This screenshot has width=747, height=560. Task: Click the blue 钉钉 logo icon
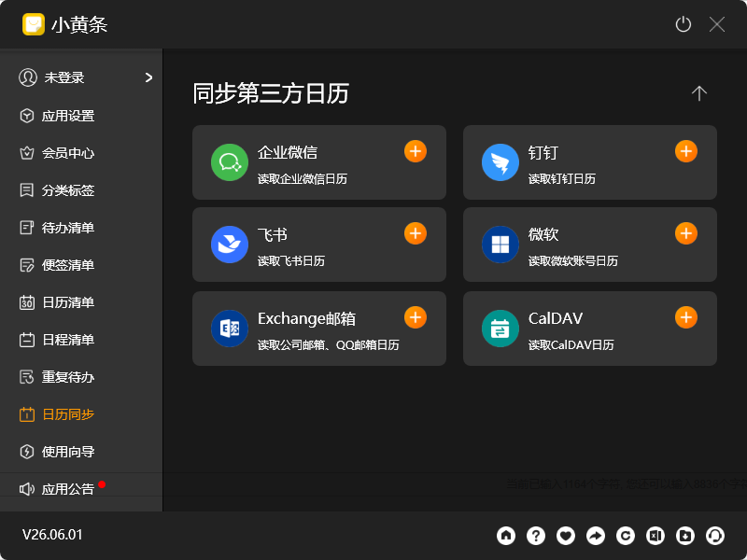click(x=500, y=162)
